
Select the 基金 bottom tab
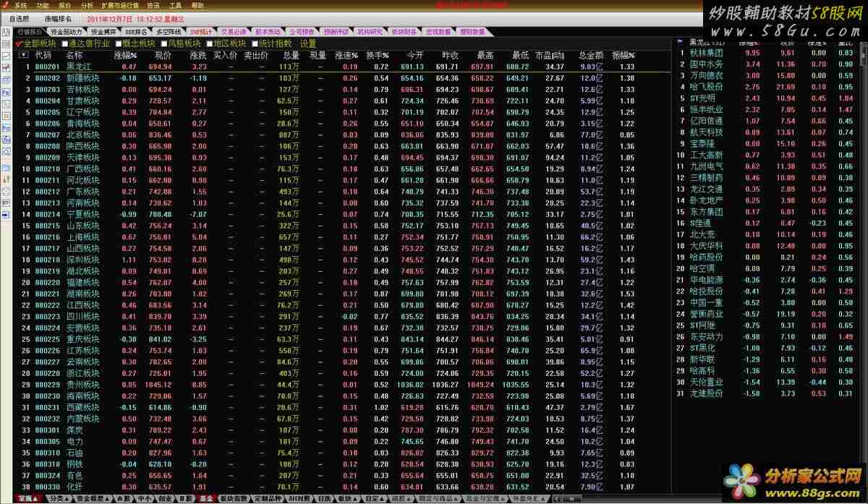click(x=207, y=498)
